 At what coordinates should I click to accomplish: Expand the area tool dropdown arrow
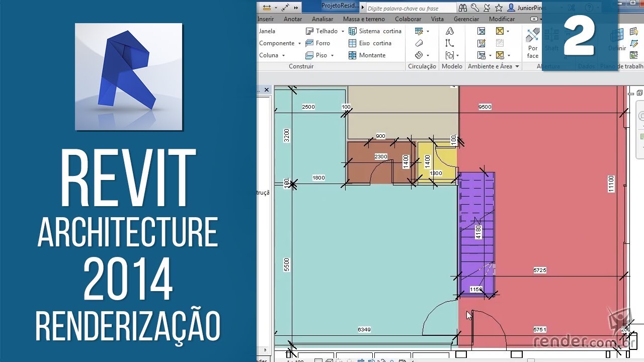508,31
